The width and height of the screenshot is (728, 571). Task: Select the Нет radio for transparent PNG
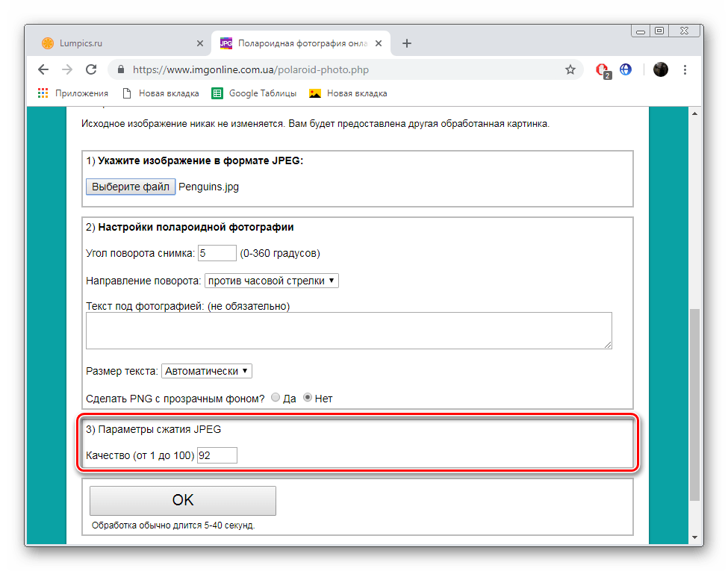coord(307,398)
